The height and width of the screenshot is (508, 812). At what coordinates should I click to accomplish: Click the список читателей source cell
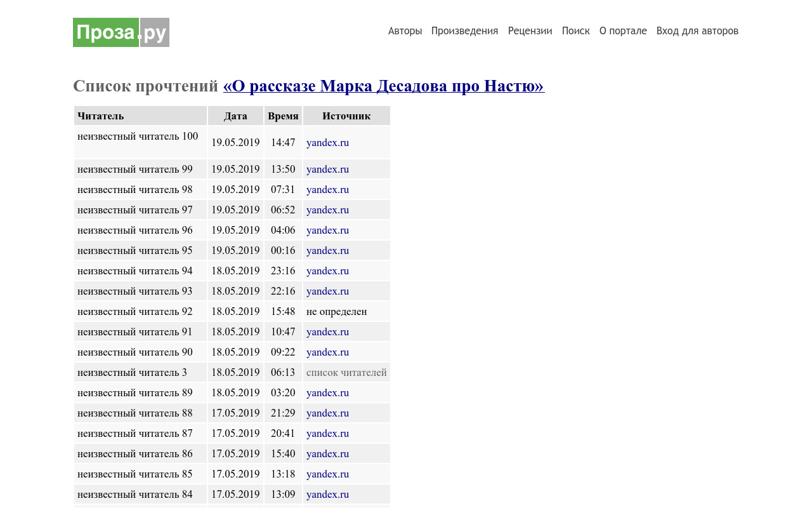(346, 372)
